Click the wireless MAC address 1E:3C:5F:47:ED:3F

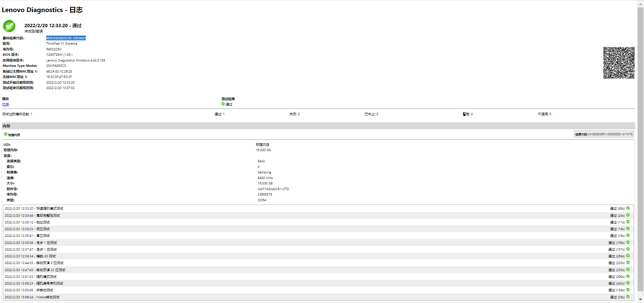point(59,77)
